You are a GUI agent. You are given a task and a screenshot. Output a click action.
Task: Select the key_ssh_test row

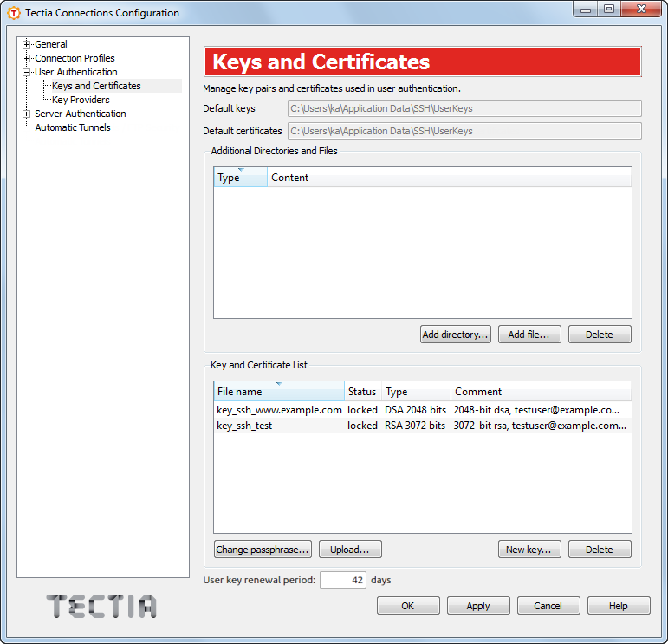423,426
